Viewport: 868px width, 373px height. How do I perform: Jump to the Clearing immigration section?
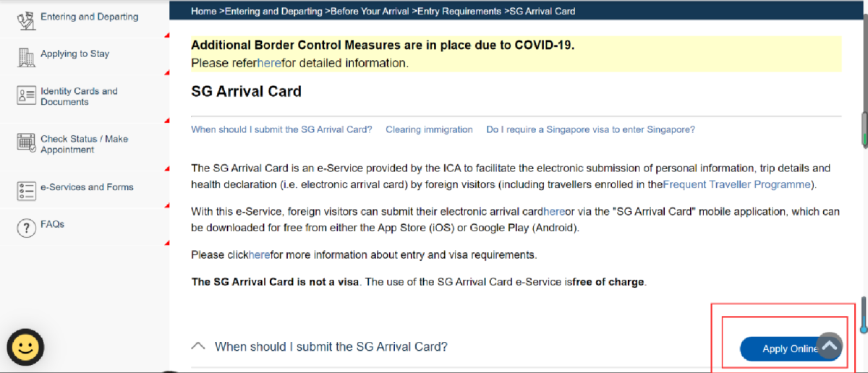[x=429, y=130]
